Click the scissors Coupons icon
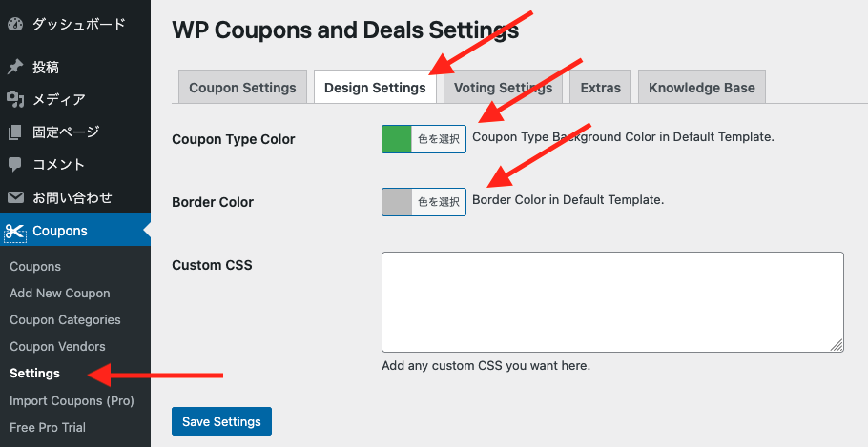The width and height of the screenshot is (868, 447). click(x=15, y=232)
